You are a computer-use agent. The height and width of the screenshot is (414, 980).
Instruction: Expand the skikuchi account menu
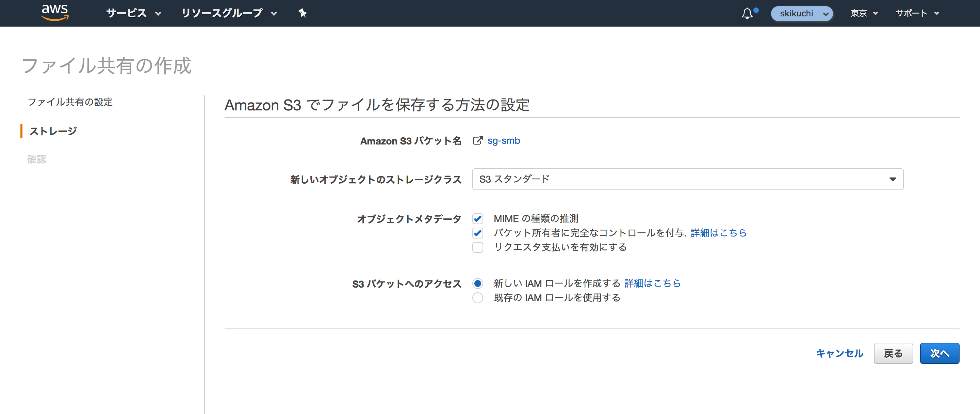click(802, 13)
